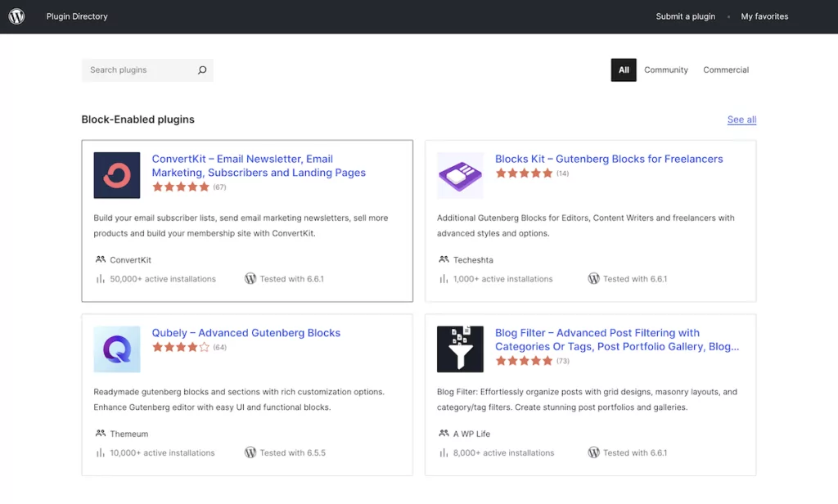This screenshot has height=504, width=838.
Task: Click bar chart icon beside 1,000+ installations
Action: pos(444,279)
